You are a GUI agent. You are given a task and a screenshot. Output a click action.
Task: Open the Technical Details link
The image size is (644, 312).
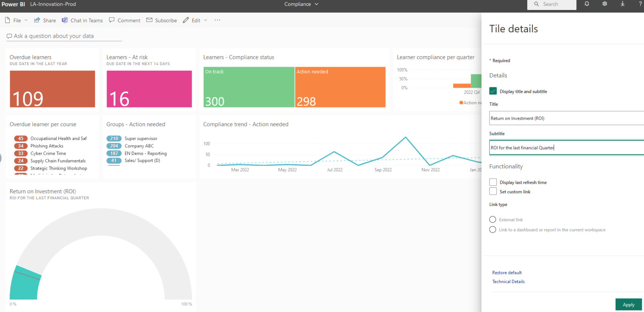click(x=508, y=282)
